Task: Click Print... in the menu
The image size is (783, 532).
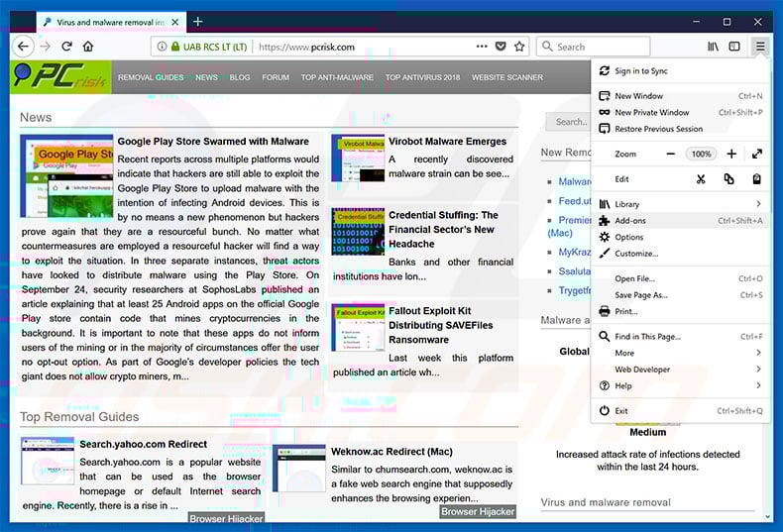Action: pyautogui.click(x=680, y=311)
